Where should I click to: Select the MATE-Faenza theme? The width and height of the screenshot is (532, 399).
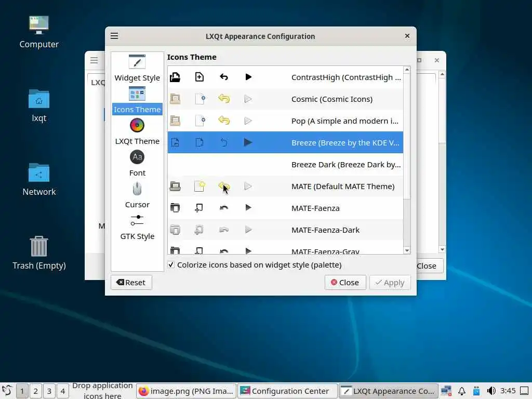pos(285,208)
